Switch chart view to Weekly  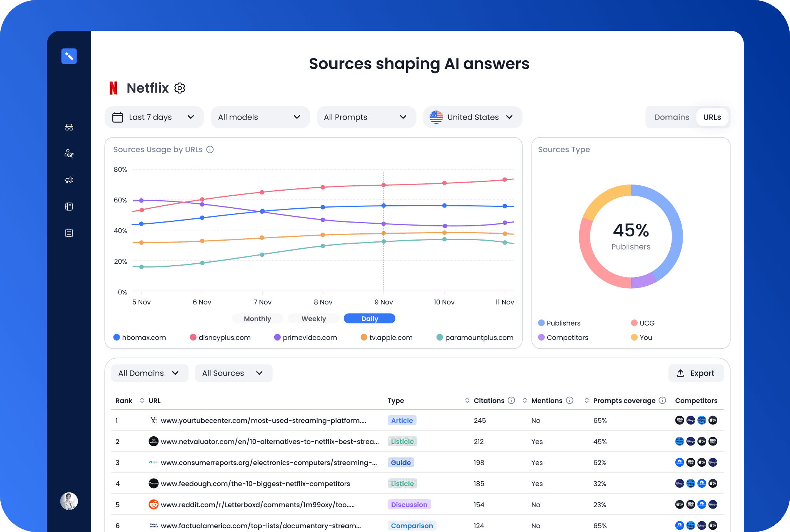[x=313, y=318]
